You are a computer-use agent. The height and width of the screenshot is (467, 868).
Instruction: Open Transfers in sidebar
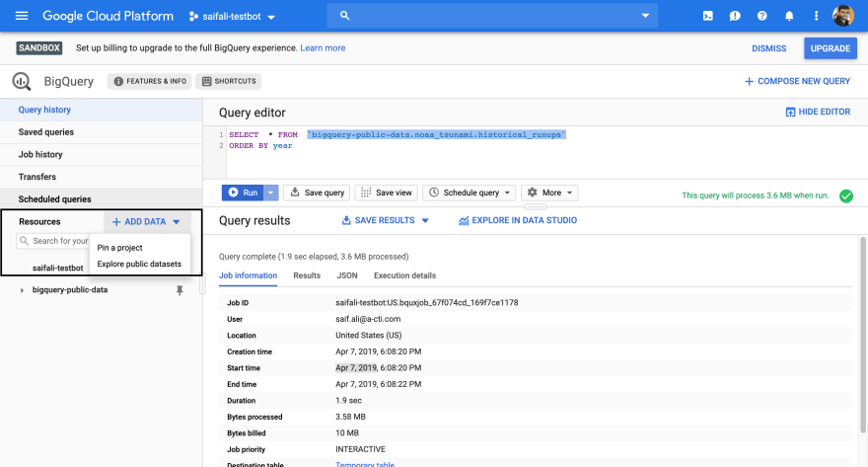coord(101,177)
